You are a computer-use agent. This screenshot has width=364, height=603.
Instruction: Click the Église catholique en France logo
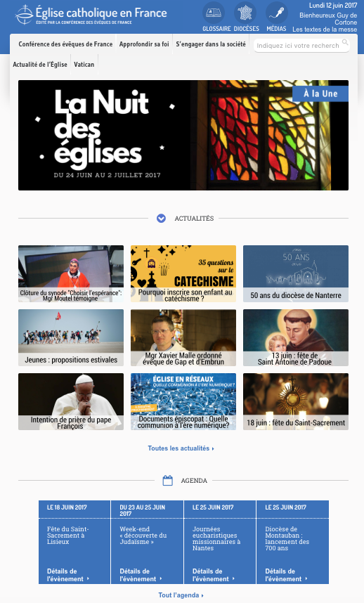[x=91, y=15]
